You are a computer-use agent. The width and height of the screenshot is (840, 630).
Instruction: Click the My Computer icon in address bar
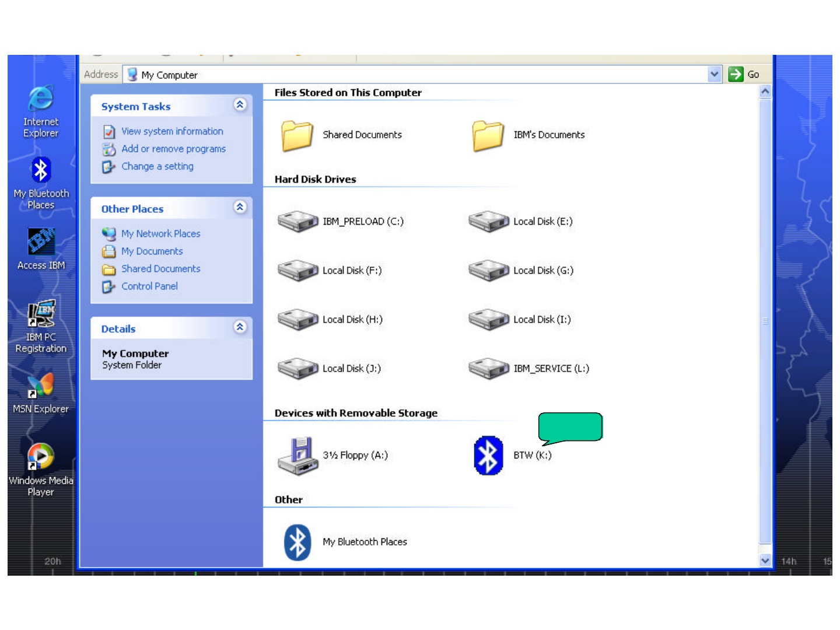click(x=132, y=75)
